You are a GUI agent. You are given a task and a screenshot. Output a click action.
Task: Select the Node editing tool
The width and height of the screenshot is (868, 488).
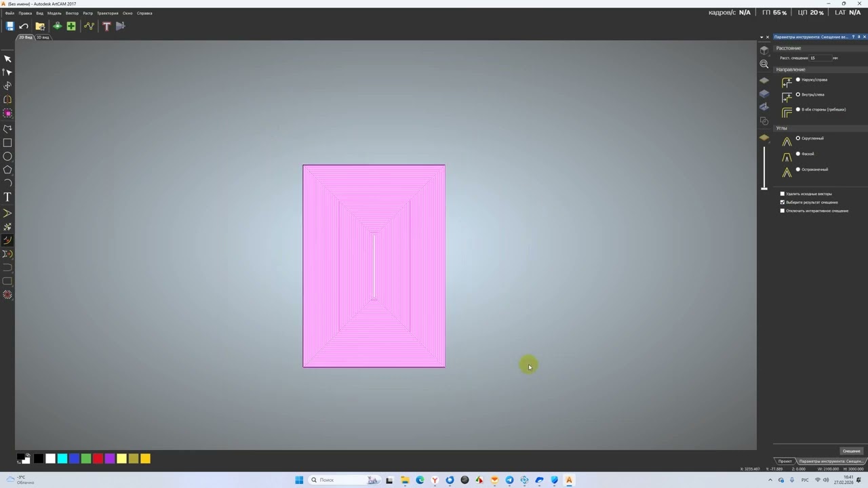coord(7,72)
